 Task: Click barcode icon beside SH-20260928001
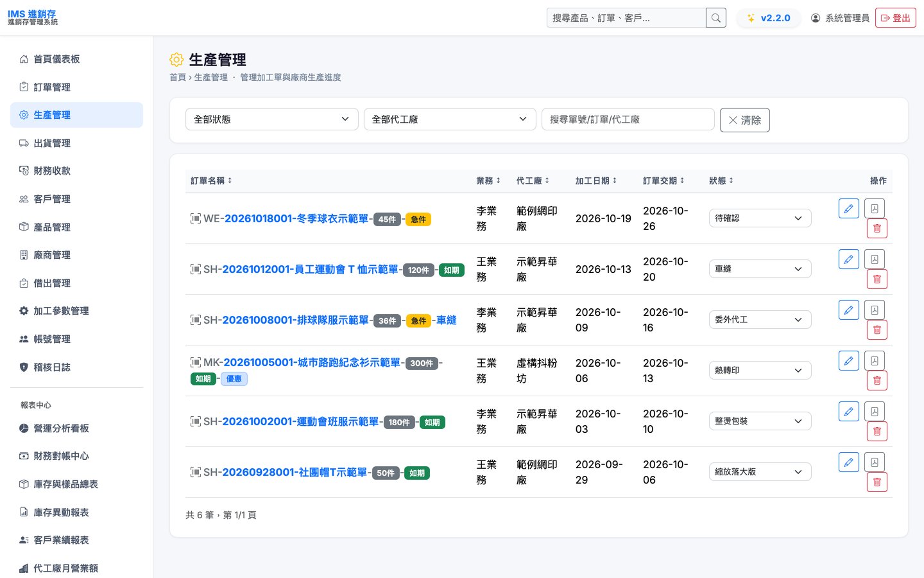tap(196, 472)
